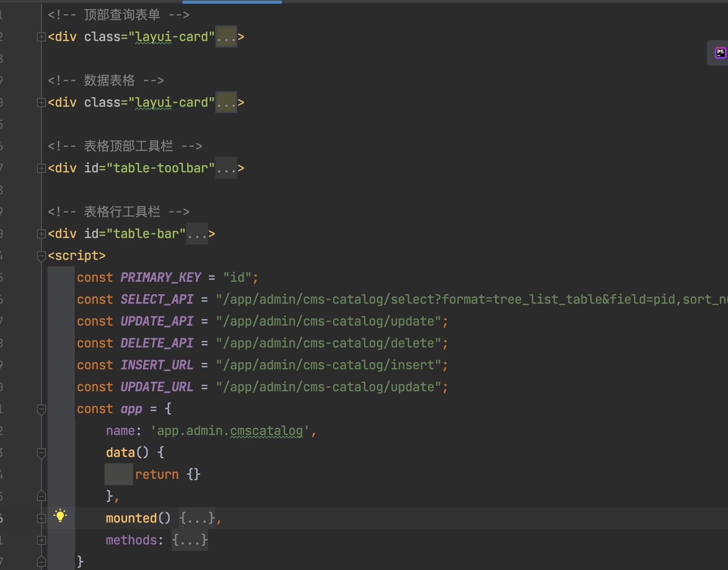Click the yellow lightbulb intention icon
728x570 pixels.
pos(60,516)
